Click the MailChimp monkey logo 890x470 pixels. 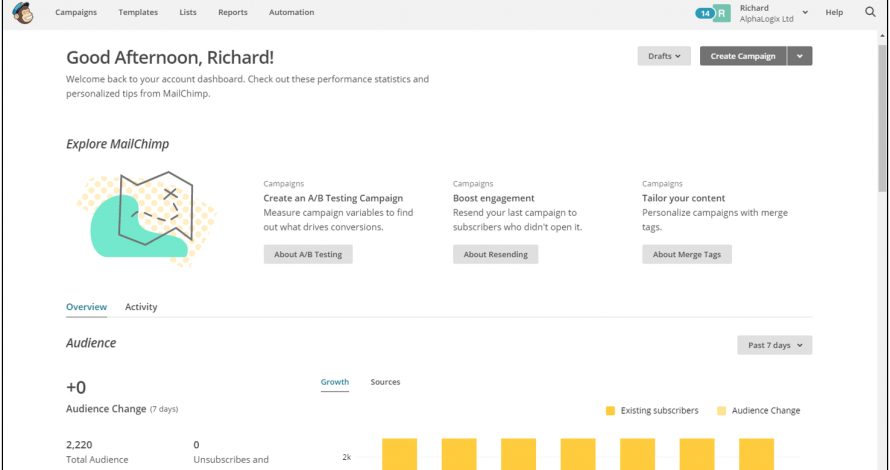[x=23, y=12]
